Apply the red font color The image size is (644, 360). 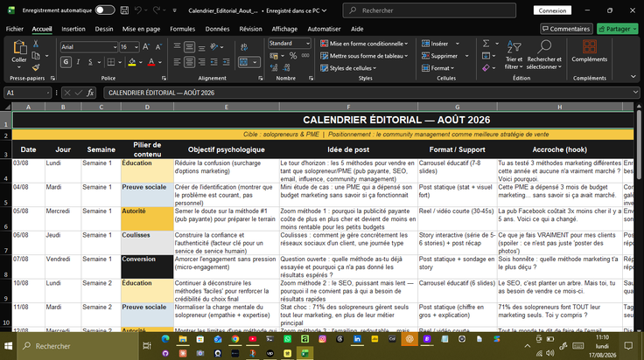tap(151, 62)
